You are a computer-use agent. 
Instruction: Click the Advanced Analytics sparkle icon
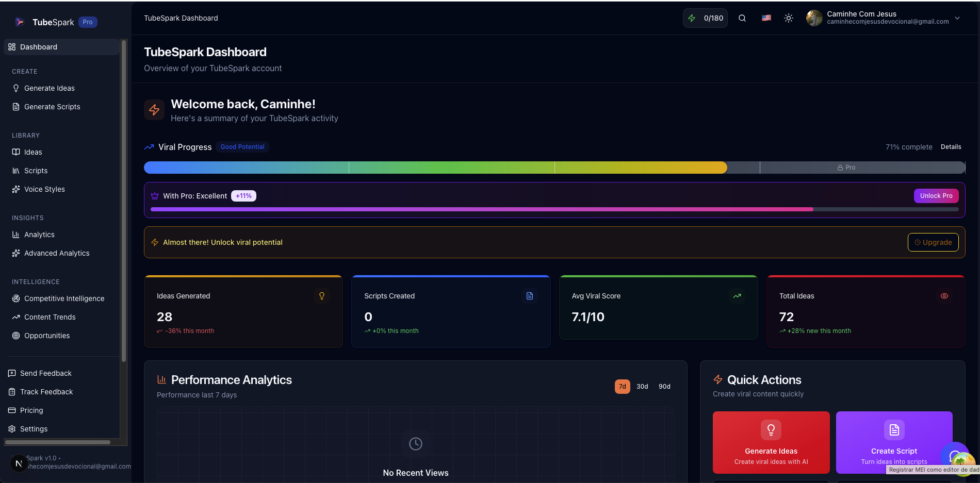pos(16,253)
